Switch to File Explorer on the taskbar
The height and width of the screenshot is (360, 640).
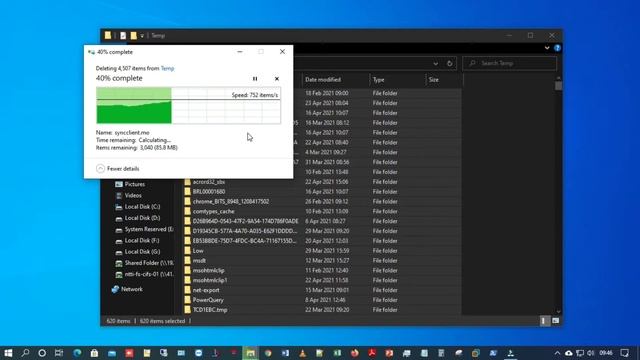coord(250,353)
